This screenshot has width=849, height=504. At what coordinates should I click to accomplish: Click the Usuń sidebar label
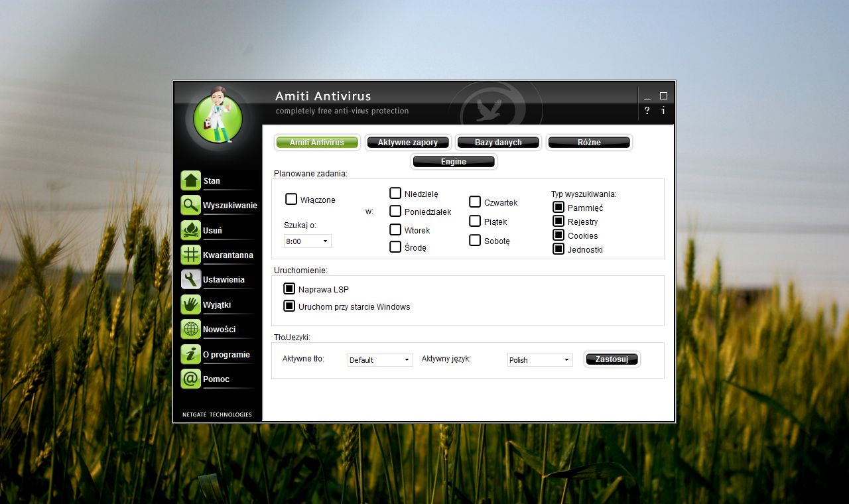pyautogui.click(x=212, y=231)
